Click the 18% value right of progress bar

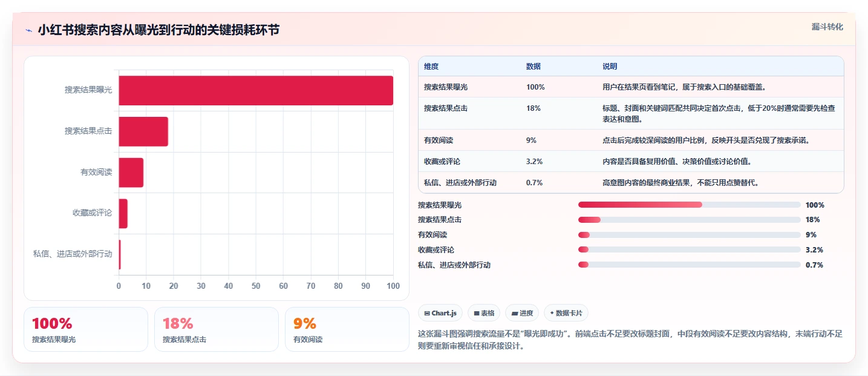pyautogui.click(x=813, y=220)
